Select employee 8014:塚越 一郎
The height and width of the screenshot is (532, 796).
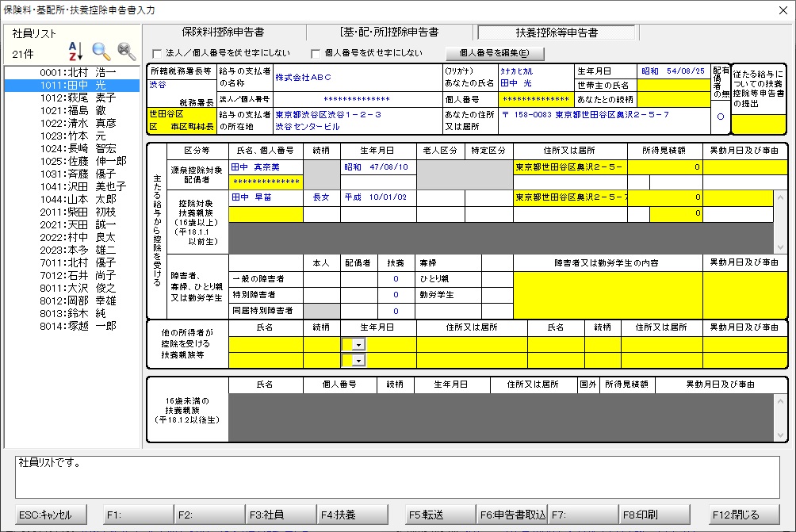click(72, 327)
